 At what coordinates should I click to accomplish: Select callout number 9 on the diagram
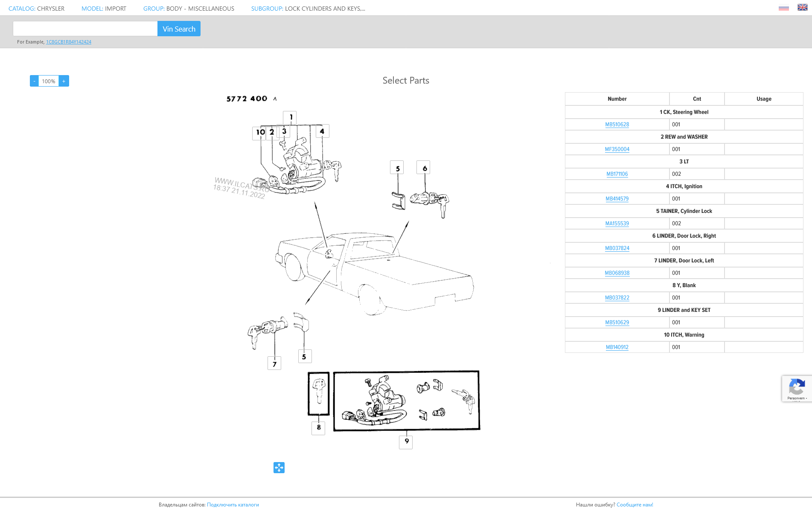pos(406,442)
